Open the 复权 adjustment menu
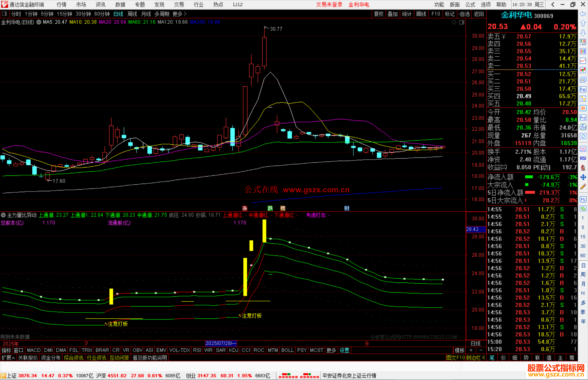Screen dimensions: 588x380 (379, 14)
